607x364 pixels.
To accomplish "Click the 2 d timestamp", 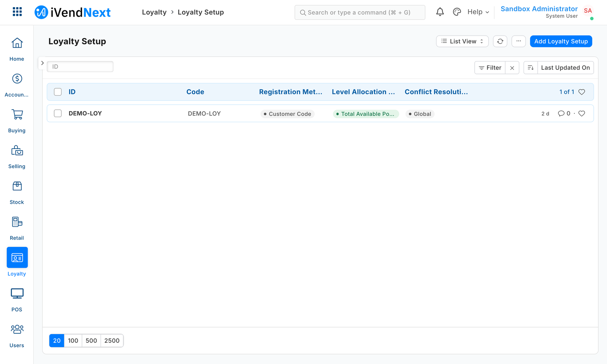I will 545,114.
